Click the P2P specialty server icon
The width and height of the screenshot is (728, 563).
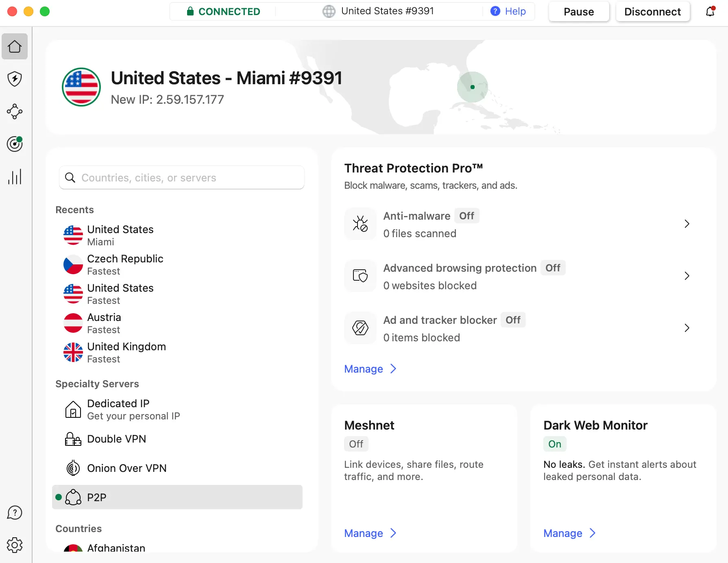pos(73,497)
